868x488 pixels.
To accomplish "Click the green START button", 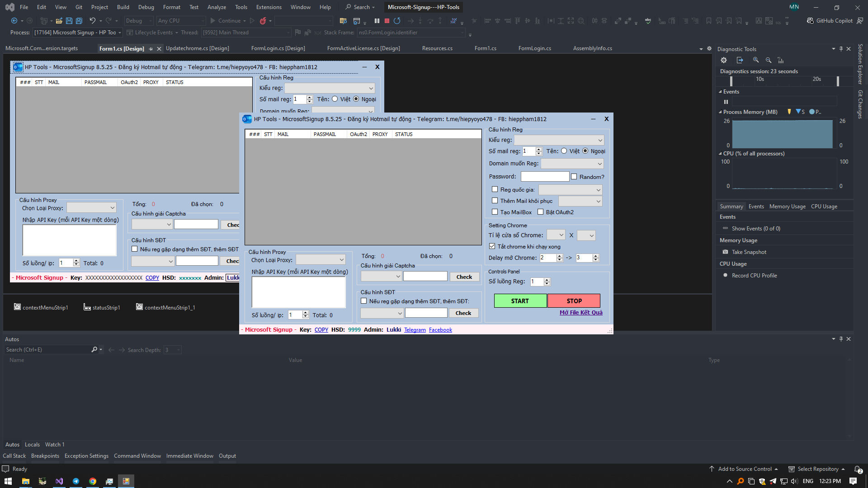I will click(x=520, y=301).
